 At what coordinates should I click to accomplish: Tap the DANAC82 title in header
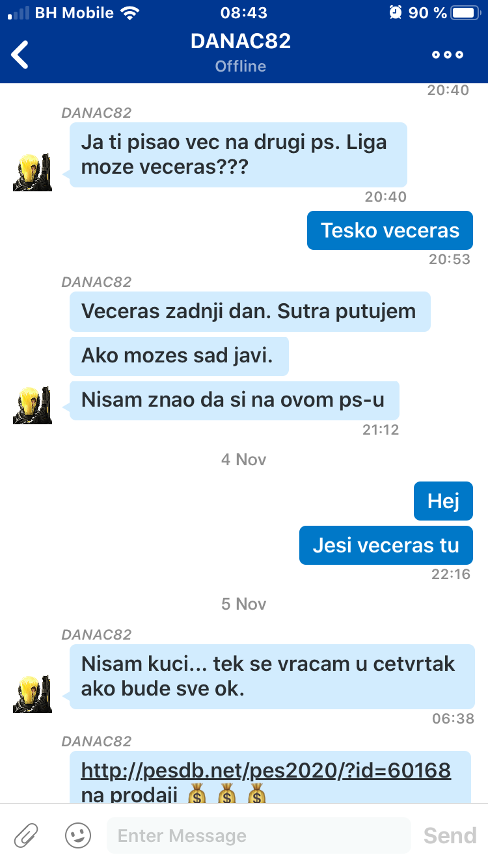[241, 41]
